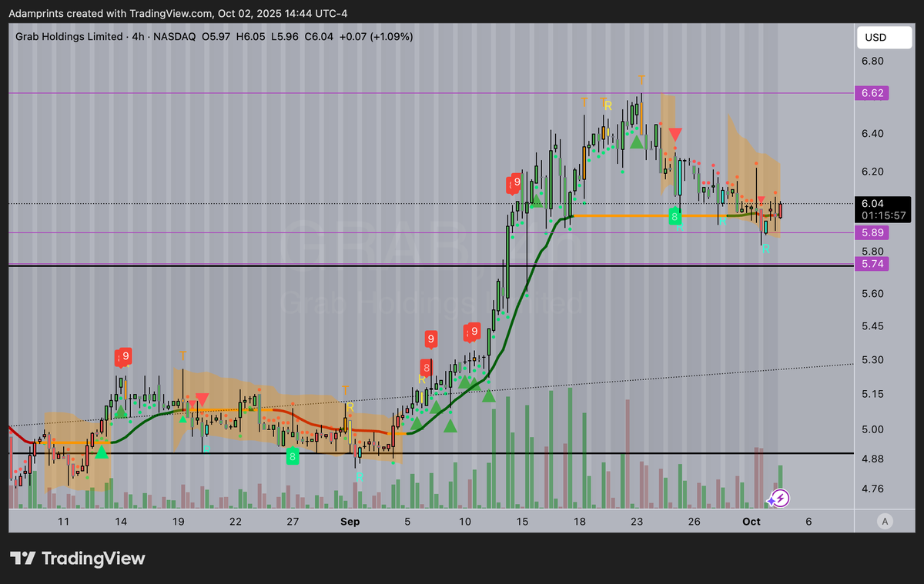The image size is (924, 584).
Task: Click the 6 date after Oct
Action: point(808,522)
